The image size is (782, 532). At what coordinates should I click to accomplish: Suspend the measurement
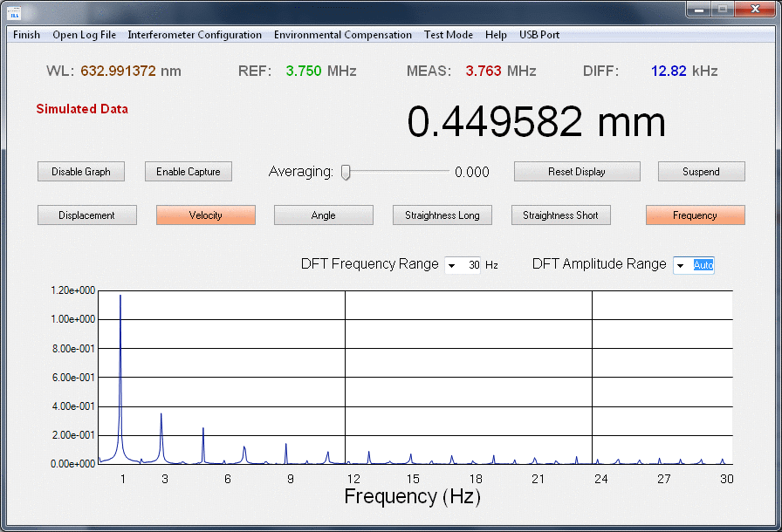pyautogui.click(x=701, y=171)
